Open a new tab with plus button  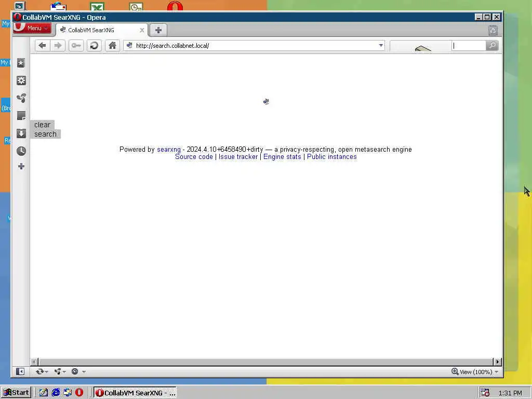[x=158, y=30]
